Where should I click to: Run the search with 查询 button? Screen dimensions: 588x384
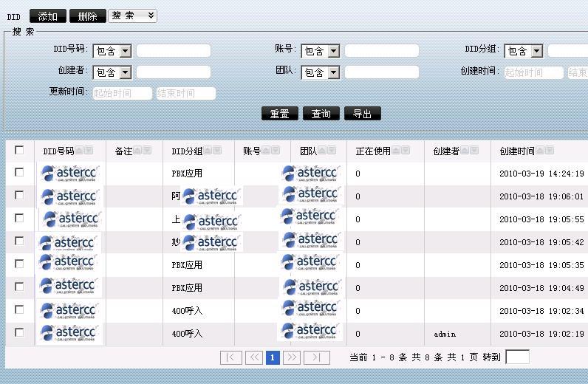click(x=321, y=114)
